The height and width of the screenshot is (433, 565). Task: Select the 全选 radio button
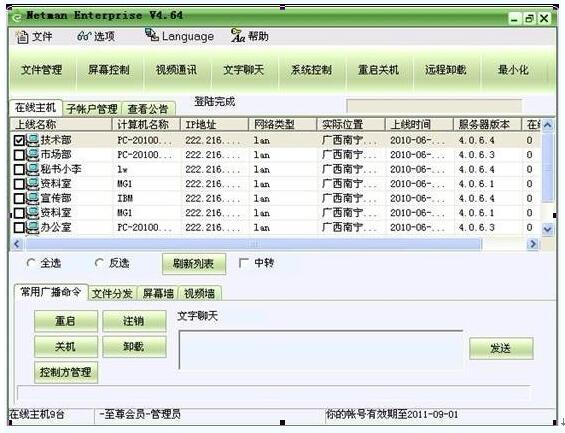click(31, 263)
